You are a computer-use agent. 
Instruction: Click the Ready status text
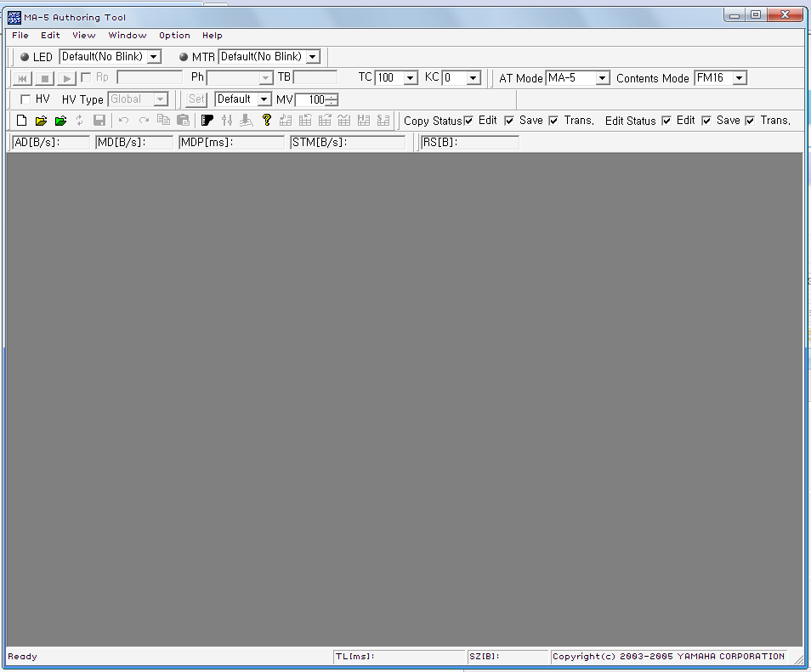[x=22, y=657]
